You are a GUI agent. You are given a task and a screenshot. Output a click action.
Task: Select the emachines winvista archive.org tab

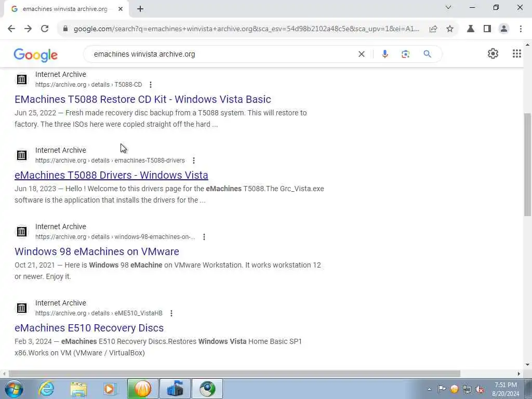pos(66,9)
